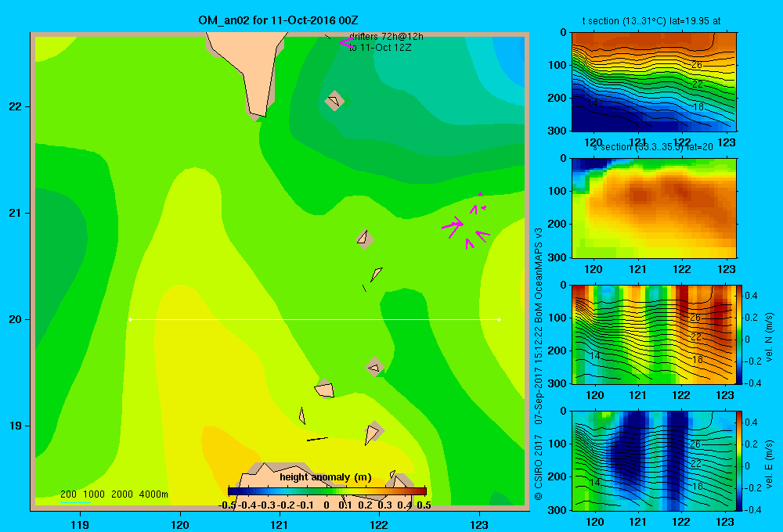Click main map longitude label 120
Image resolution: width=783 pixels, height=532 pixels.
(x=180, y=524)
